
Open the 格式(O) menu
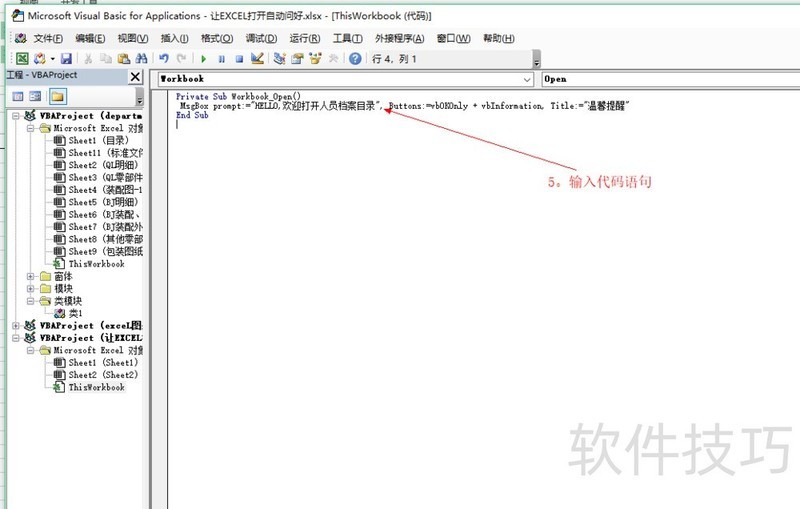coord(217,38)
